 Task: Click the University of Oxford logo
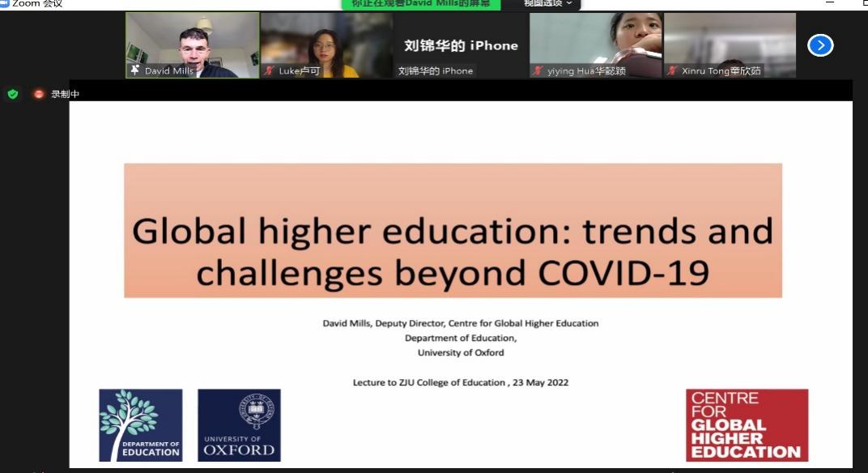[x=239, y=425]
